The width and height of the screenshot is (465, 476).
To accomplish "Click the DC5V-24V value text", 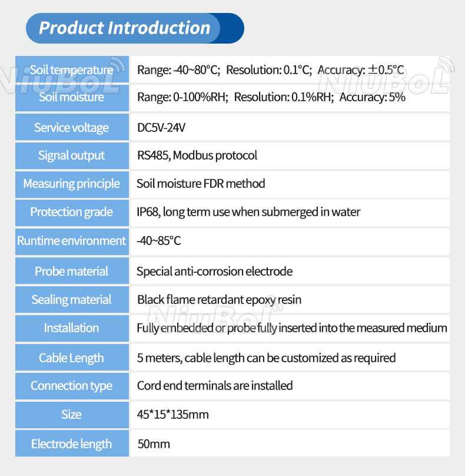I will coord(161,128).
